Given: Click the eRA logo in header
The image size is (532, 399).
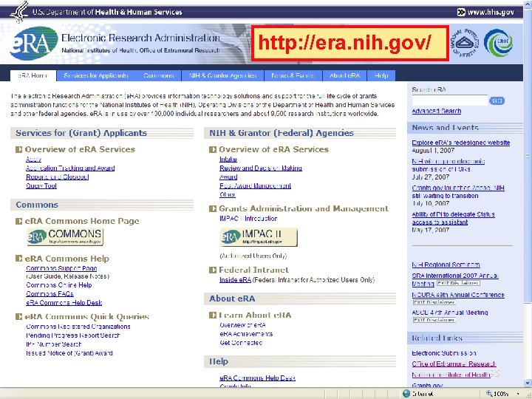Looking at the screenshot, I should coord(34,43).
